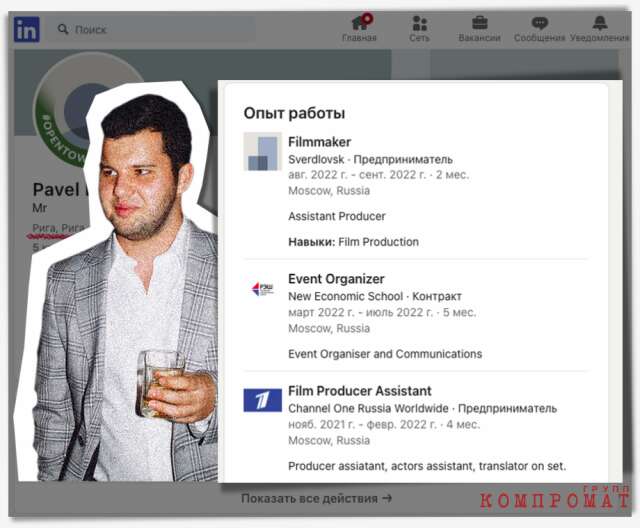Click the LinkedIn logo icon
This screenshot has width=640, height=528.
27,29
